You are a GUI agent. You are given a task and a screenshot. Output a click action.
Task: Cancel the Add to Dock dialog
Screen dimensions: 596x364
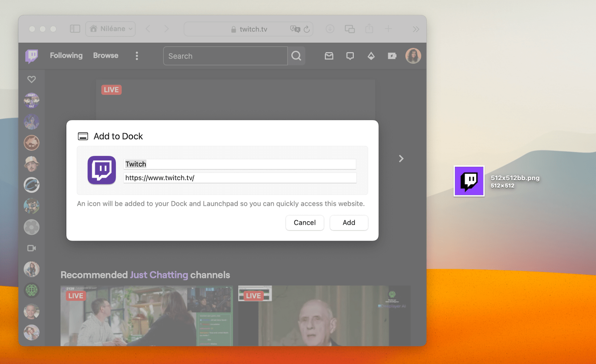304,222
